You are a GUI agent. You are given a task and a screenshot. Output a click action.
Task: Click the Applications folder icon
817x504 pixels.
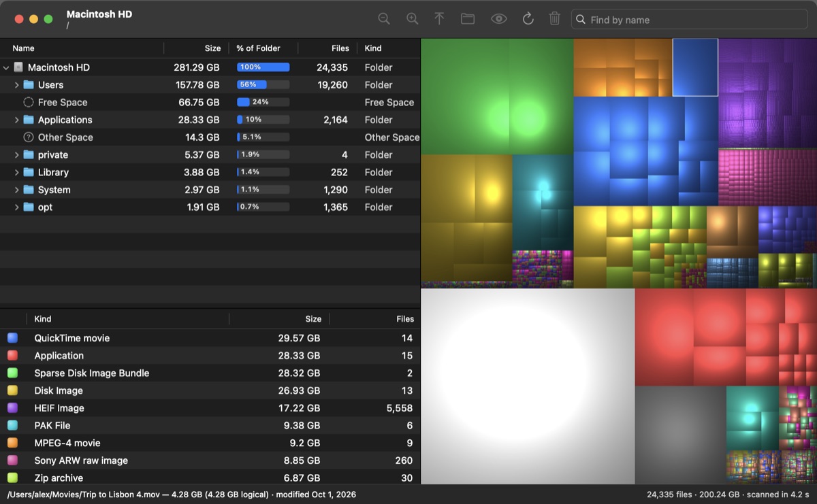(x=29, y=120)
